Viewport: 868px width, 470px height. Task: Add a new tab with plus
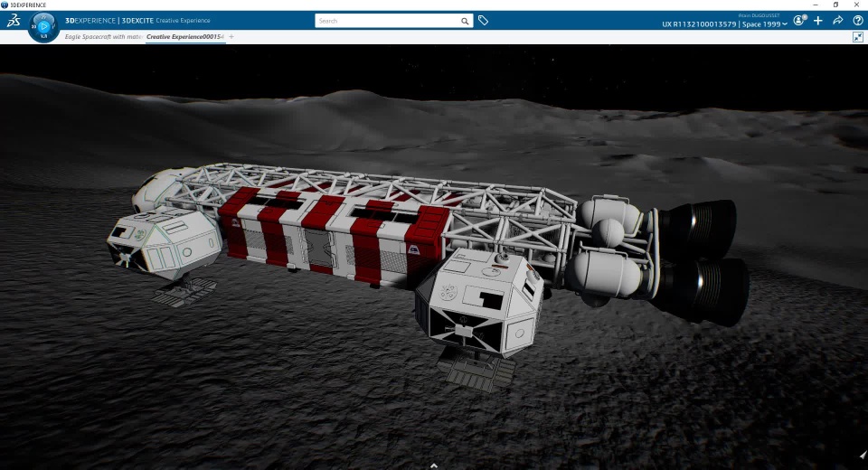tap(231, 36)
